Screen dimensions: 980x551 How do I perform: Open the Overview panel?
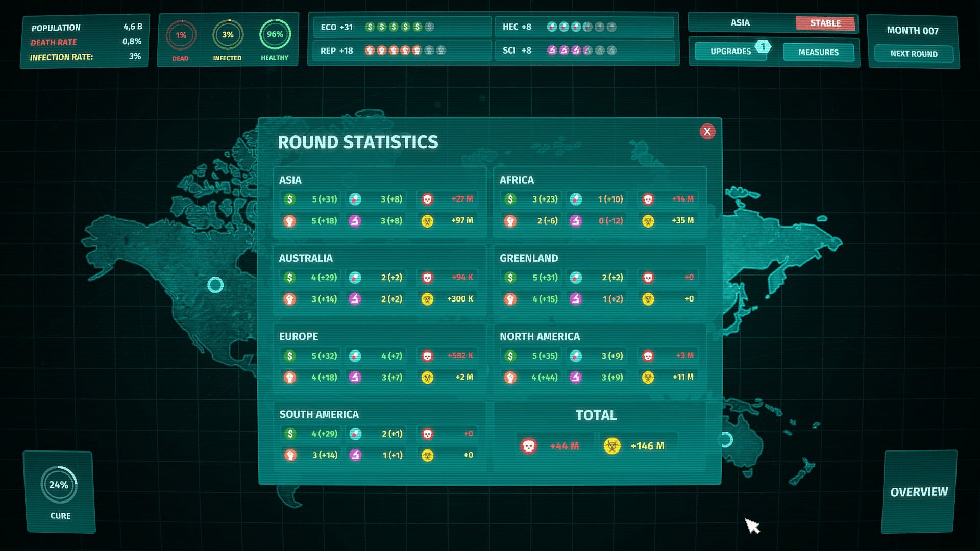click(919, 492)
